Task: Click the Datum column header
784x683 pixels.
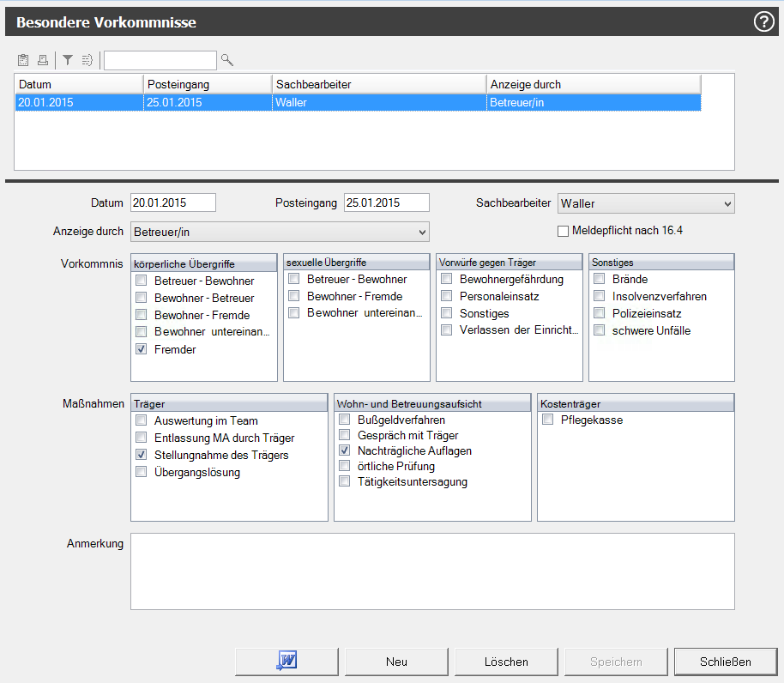Action: click(x=78, y=84)
